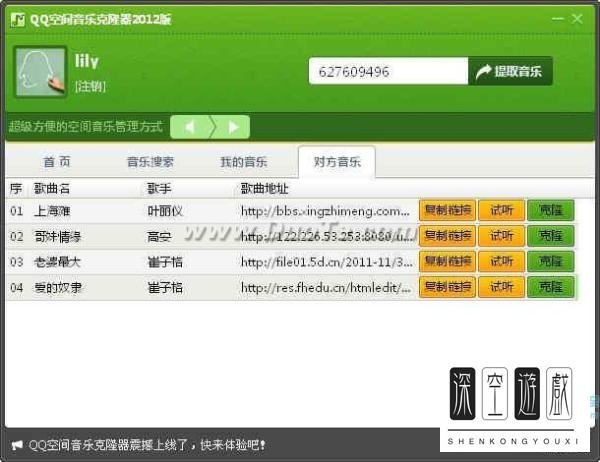Minimize the music cloner window
Viewport: 600px width, 462px height.
pyautogui.click(x=558, y=18)
